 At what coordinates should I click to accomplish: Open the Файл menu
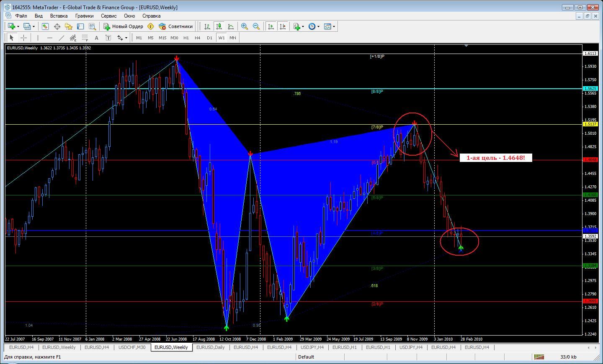[21, 16]
